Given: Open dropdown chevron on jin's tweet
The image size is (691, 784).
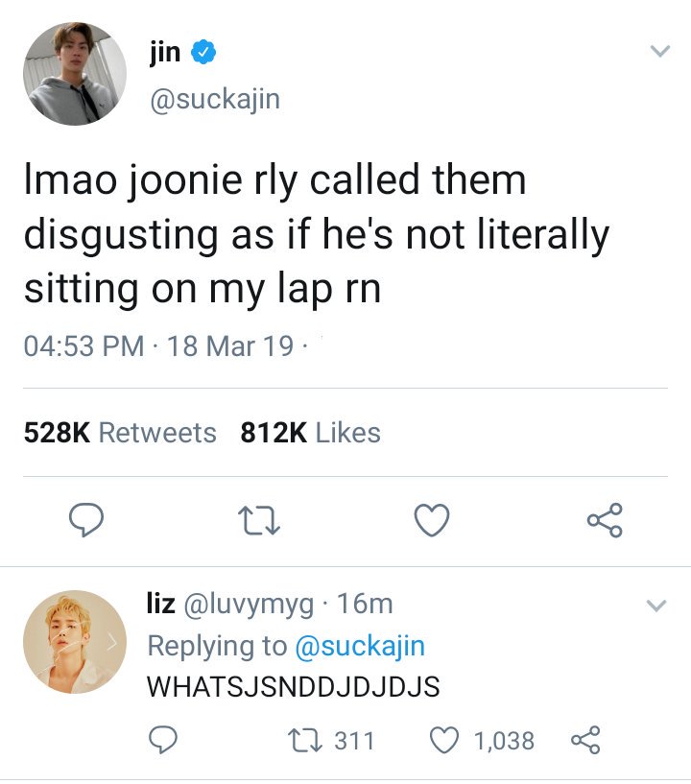Looking at the screenshot, I should pyautogui.click(x=659, y=51).
